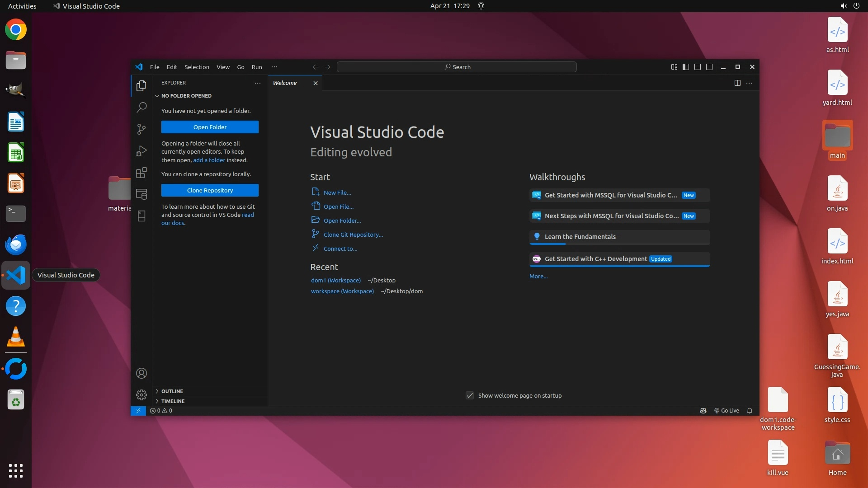Viewport: 868px width, 488px height.
Task: Toggle primary side bar layout button
Action: click(x=686, y=67)
